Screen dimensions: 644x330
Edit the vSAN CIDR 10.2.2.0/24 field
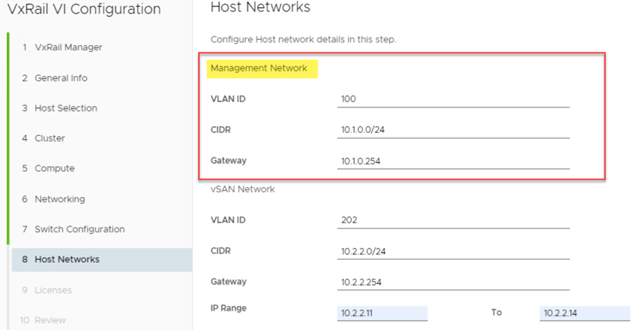pos(453,251)
